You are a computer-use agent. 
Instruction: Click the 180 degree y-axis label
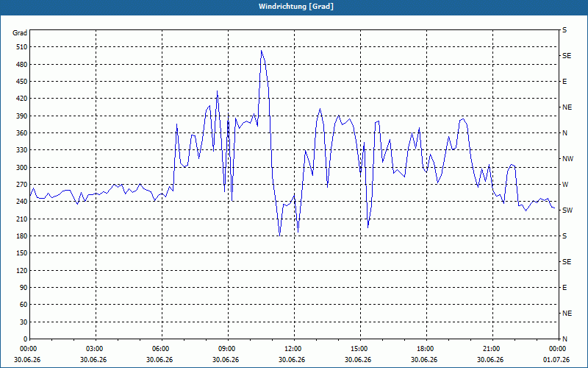click(x=22, y=236)
